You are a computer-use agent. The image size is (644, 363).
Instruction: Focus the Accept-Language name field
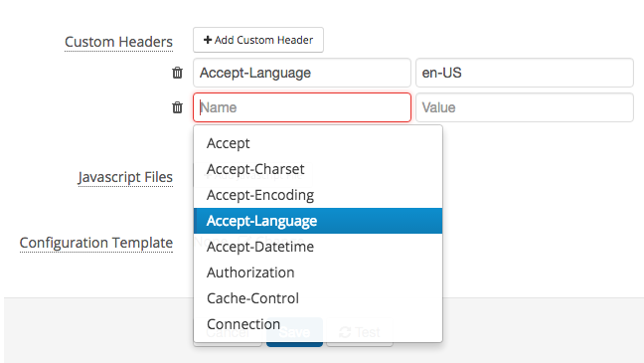[302, 73]
